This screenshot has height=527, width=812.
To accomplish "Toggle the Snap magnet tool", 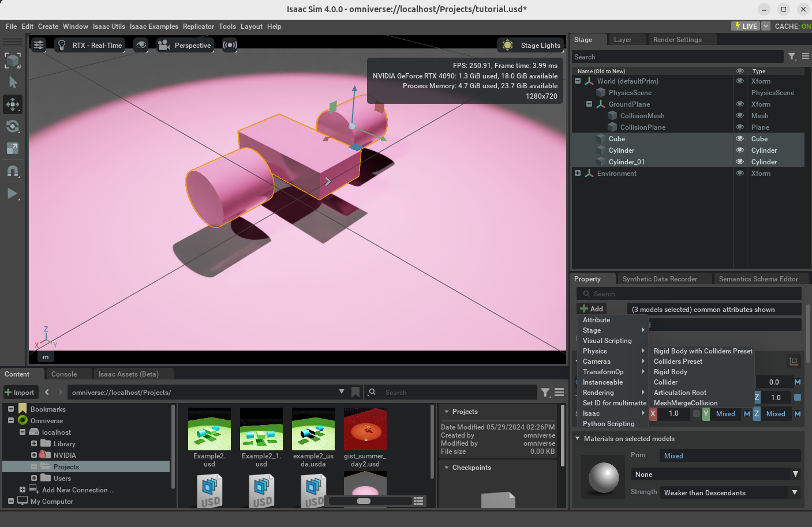I will point(13,171).
